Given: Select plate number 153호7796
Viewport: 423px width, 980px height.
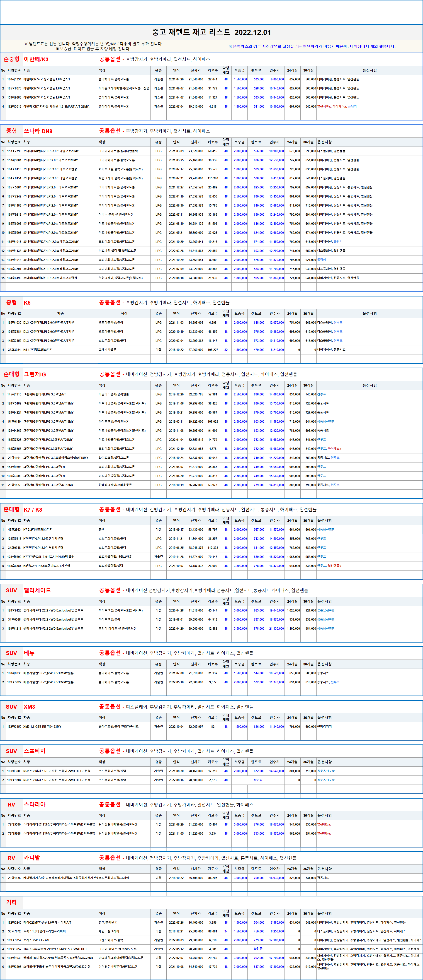Looking at the screenshot, I should (14, 152).
